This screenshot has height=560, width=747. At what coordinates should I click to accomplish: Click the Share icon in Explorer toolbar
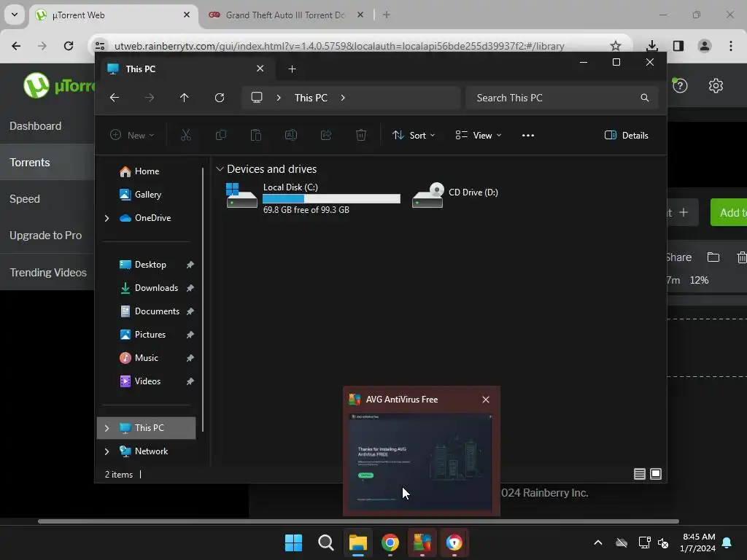[x=326, y=135]
